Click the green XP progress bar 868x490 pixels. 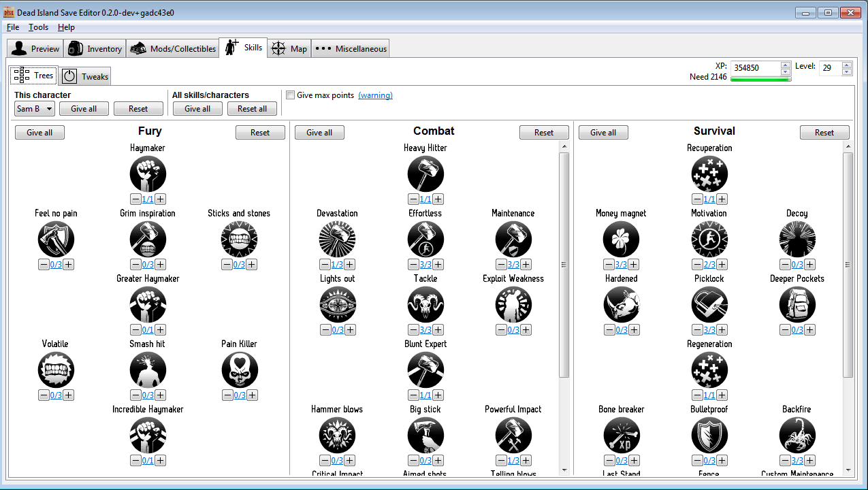pos(760,79)
